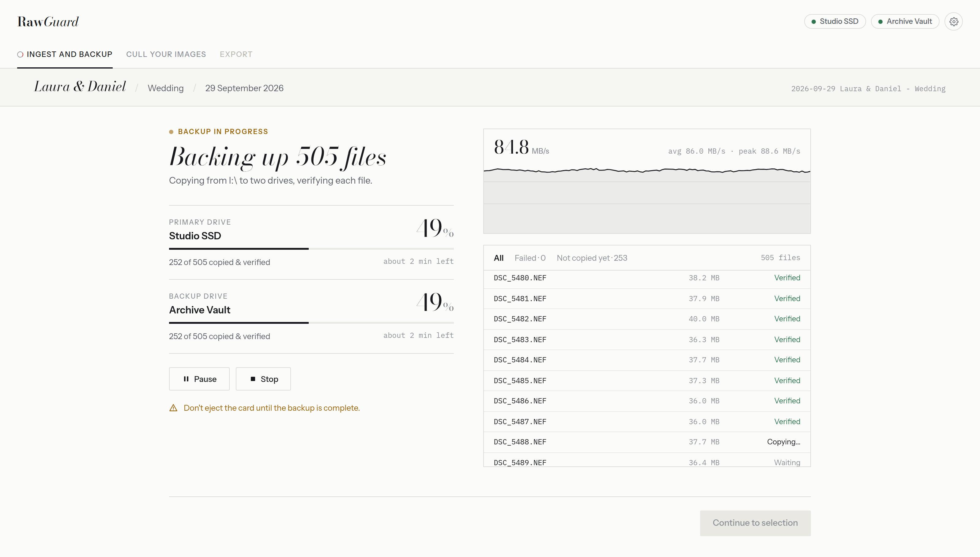Click the Wedding breadcrumb
Screen dimensions: 980x557
pos(166,88)
